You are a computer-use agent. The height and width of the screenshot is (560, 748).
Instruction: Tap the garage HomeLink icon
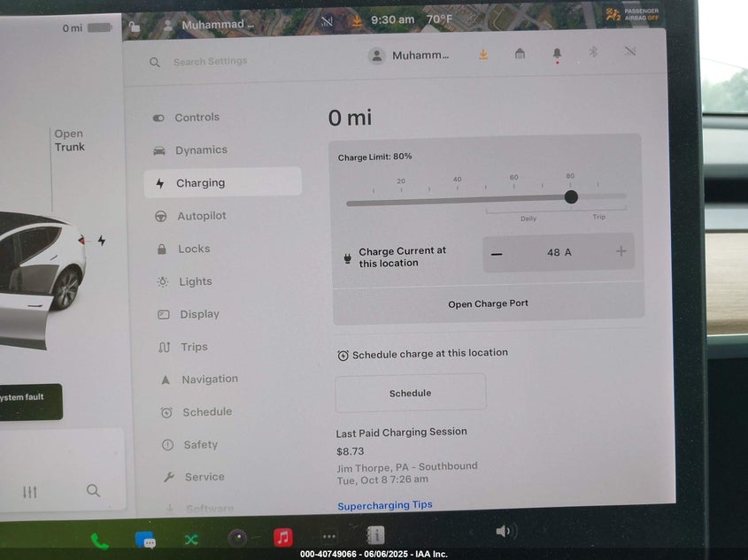520,54
